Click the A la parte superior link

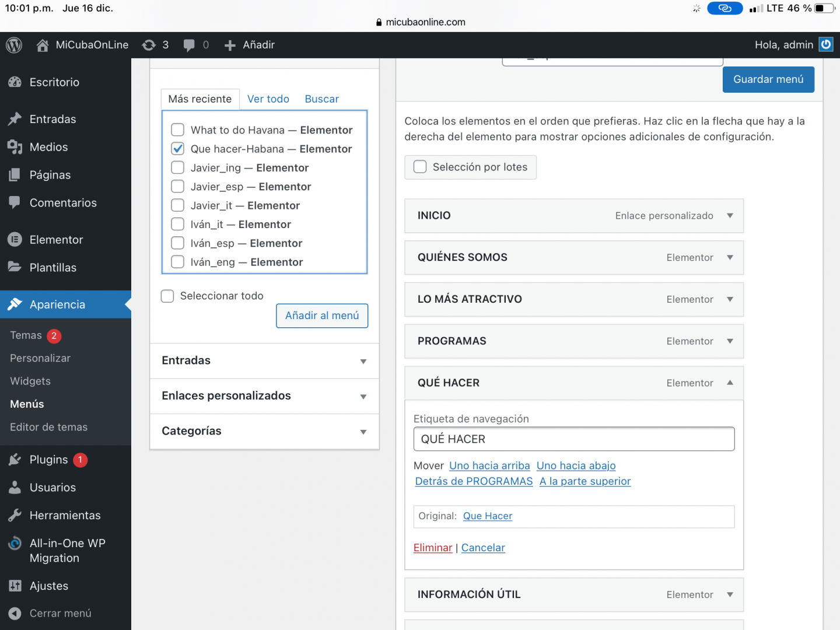coord(585,481)
